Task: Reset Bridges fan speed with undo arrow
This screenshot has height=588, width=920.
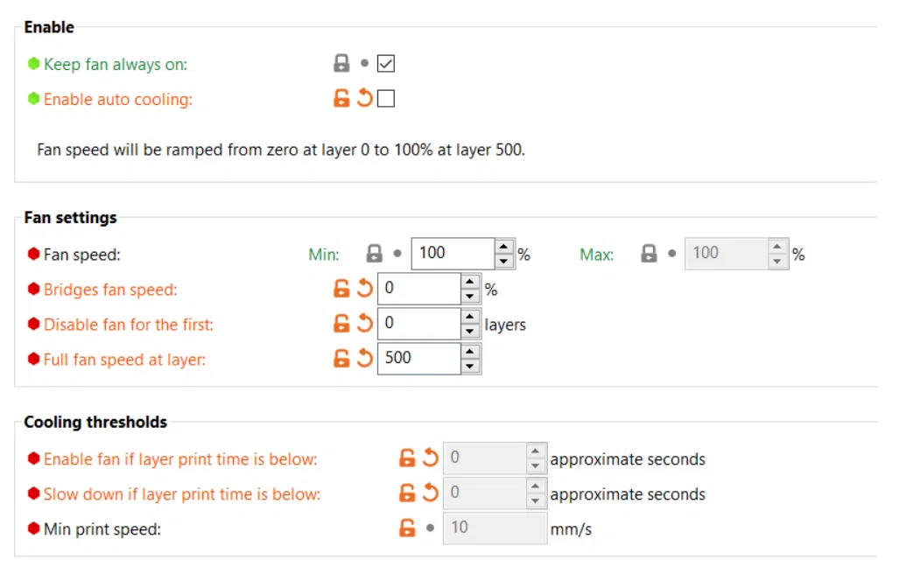Action: point(364,289)
